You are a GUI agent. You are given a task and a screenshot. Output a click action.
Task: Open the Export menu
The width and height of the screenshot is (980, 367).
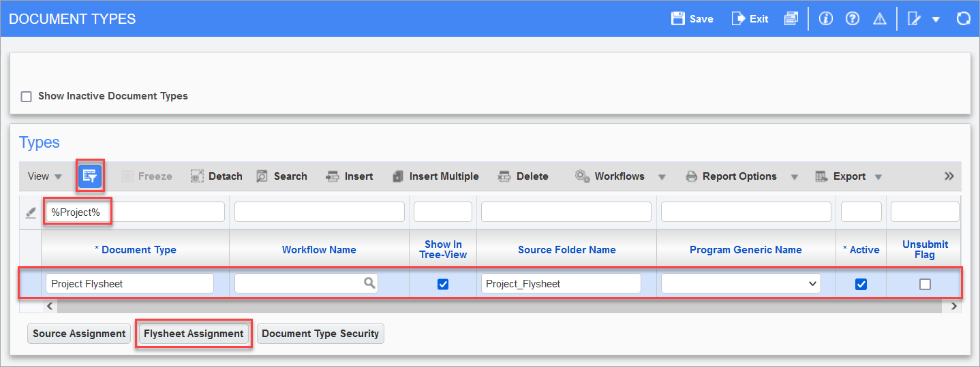(x=849, y=176)
